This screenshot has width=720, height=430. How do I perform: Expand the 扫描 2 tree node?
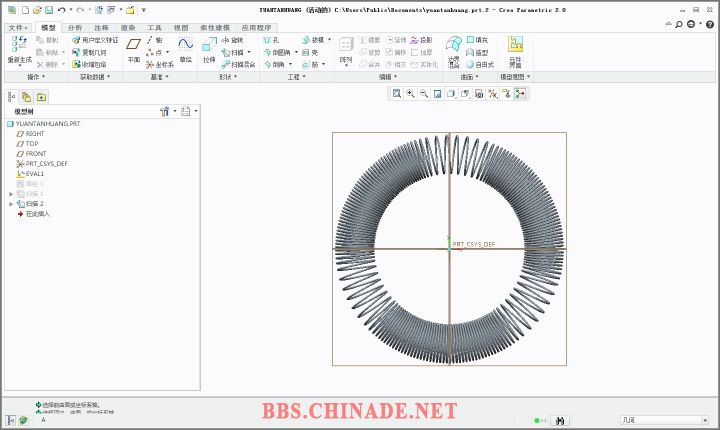[11, 203]
